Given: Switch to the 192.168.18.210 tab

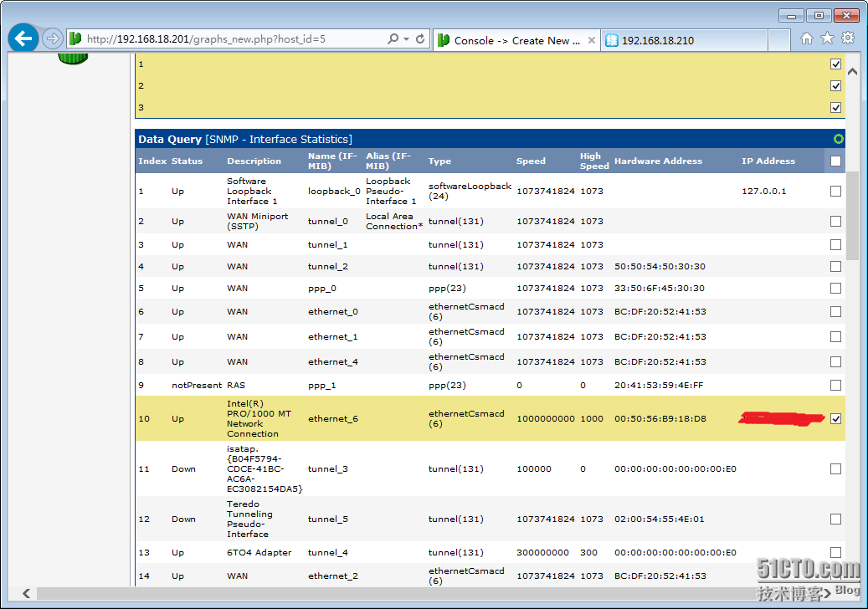Looking at the screenshot, I should (x=684, y=40).
